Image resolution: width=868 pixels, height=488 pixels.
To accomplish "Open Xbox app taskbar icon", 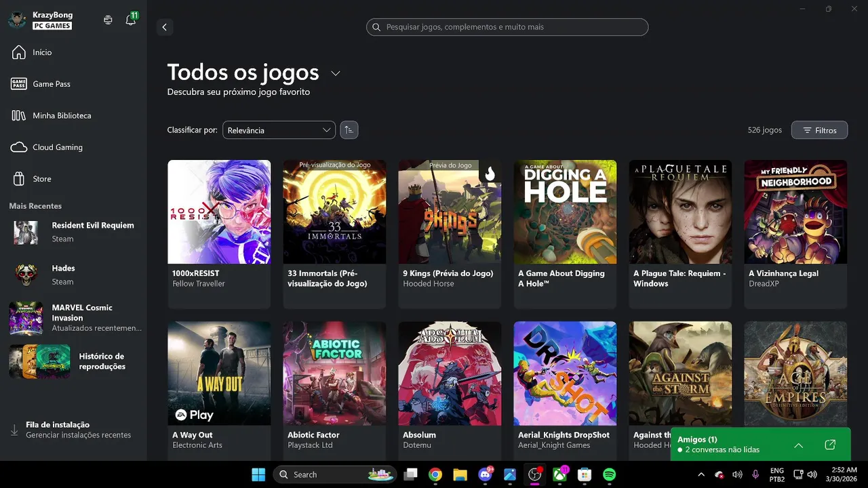I will pos(560,474).
